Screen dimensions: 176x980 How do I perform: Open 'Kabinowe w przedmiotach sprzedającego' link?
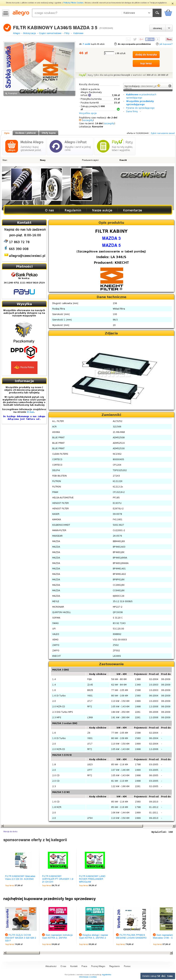pyautogui.click(x=141, y=96)
